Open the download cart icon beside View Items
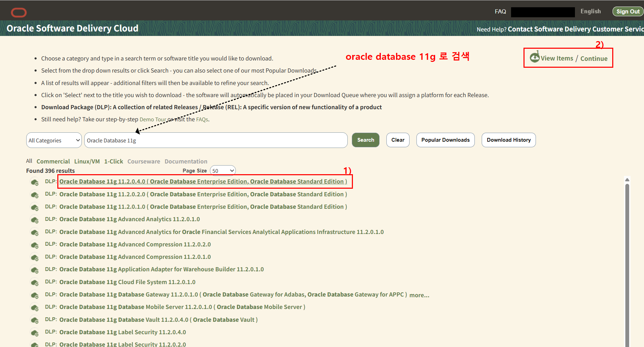Viewport: 644px width, 347px height. click(x=535, y=57)
